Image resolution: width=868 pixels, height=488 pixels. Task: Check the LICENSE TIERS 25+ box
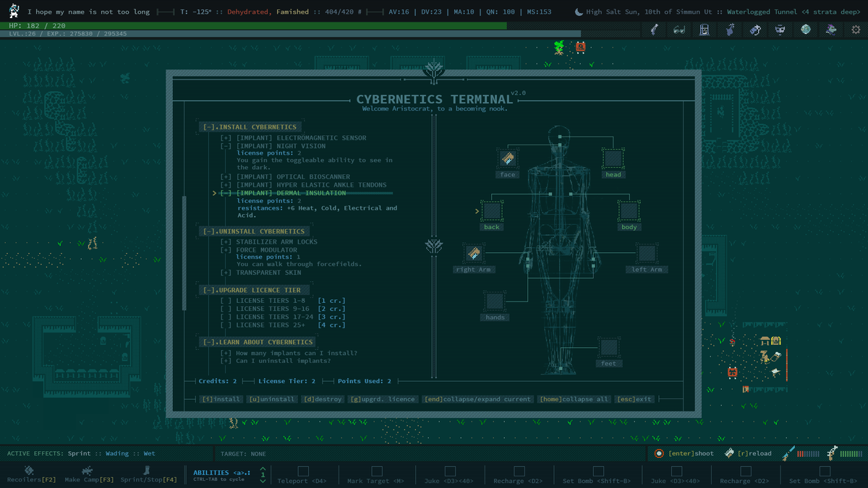pyautogui.click(x=226, y=325)
